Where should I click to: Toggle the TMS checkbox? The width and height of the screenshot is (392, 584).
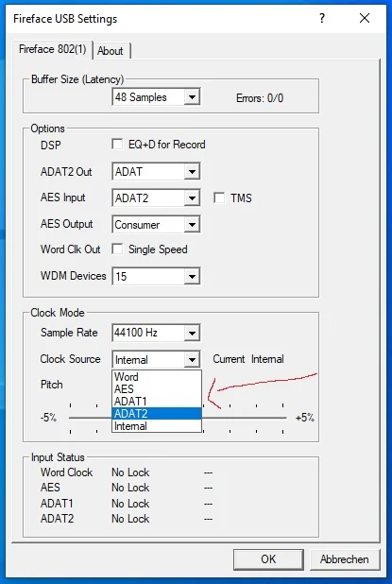click(219, 198)
